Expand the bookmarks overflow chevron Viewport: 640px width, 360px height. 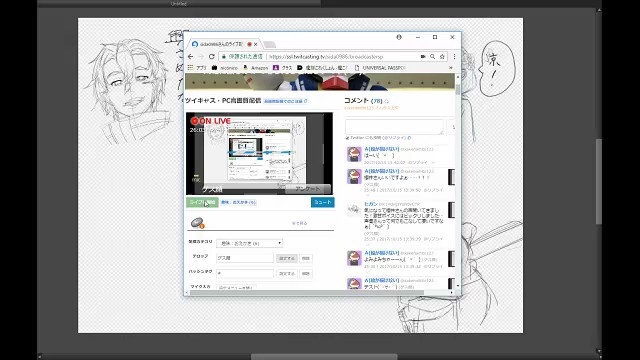[451, 68]
